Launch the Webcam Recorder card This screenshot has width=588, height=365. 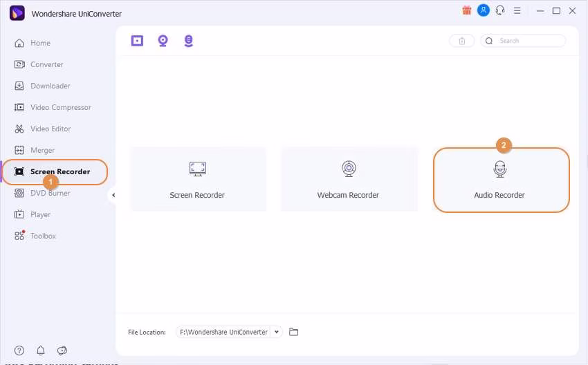(349, 179)
